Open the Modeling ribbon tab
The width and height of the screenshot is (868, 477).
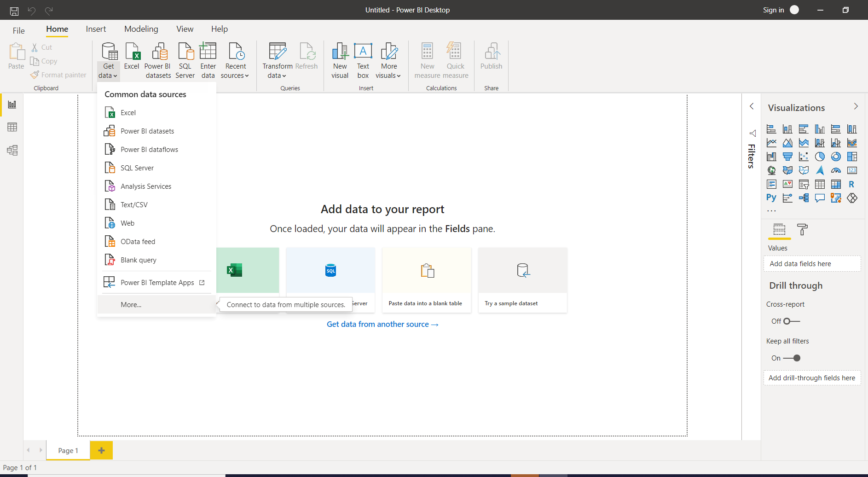click(141, 29)
